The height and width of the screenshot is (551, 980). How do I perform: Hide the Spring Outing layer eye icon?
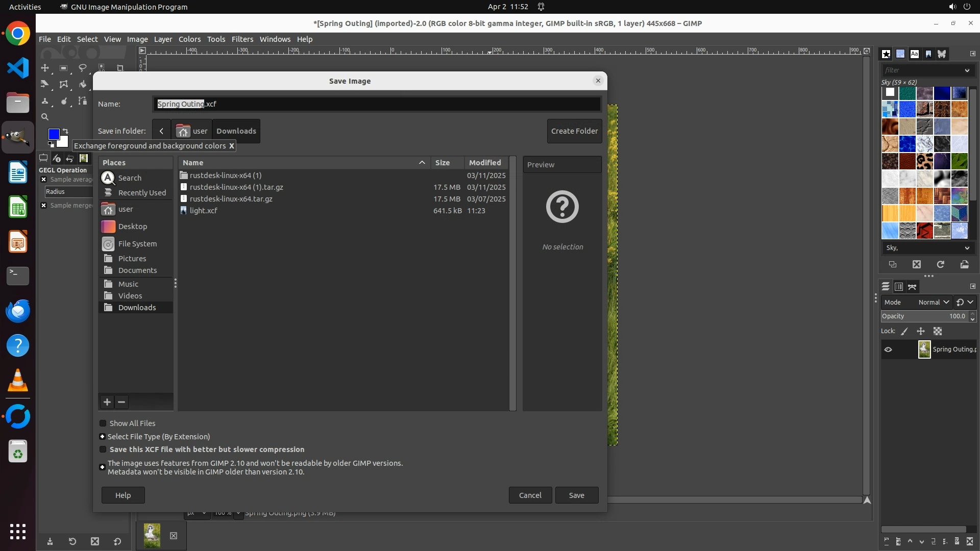(x=888, y=349)
